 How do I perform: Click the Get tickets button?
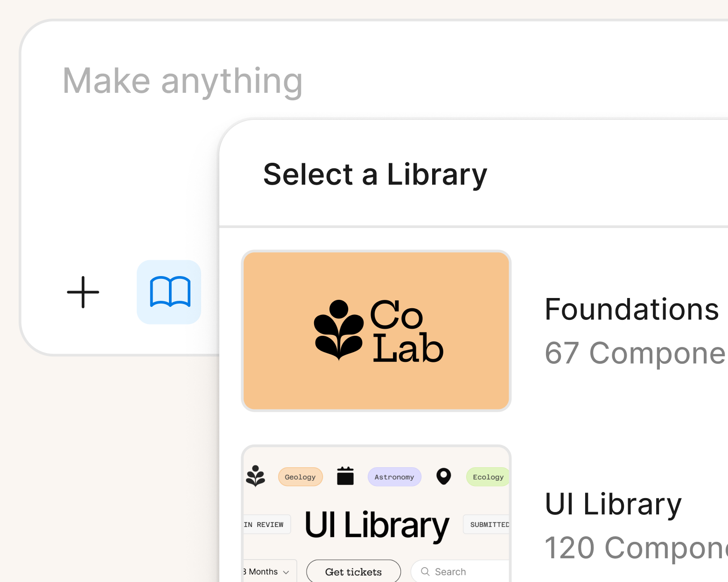pos(353,571)
